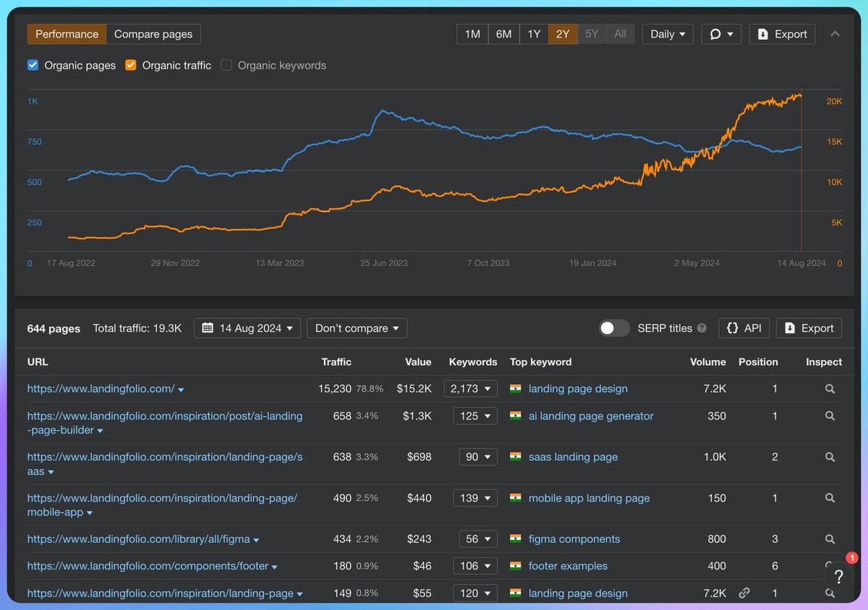This screenshot has height=610, width=868.
Task: Open the chart annotations comment dropdown
Action: pos(721,34)
